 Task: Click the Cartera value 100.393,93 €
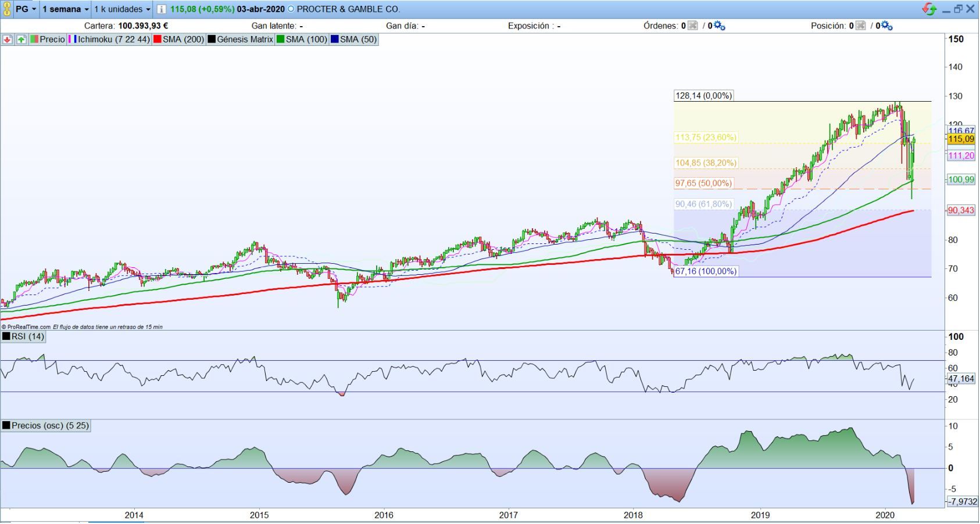pyautogui.click(x=143, y=26)
